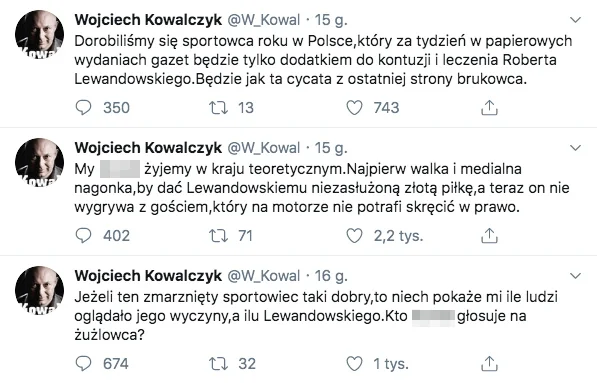Expand the third tweet's options chevron
Screen dimensions: 597x383
575,276
